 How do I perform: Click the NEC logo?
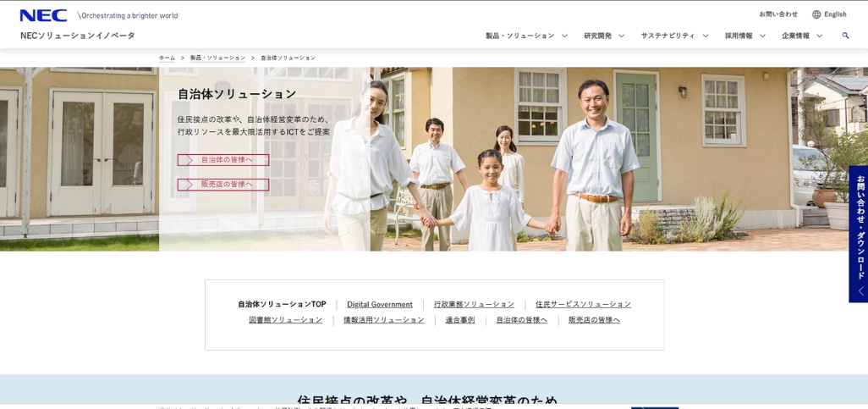[43, 15]
